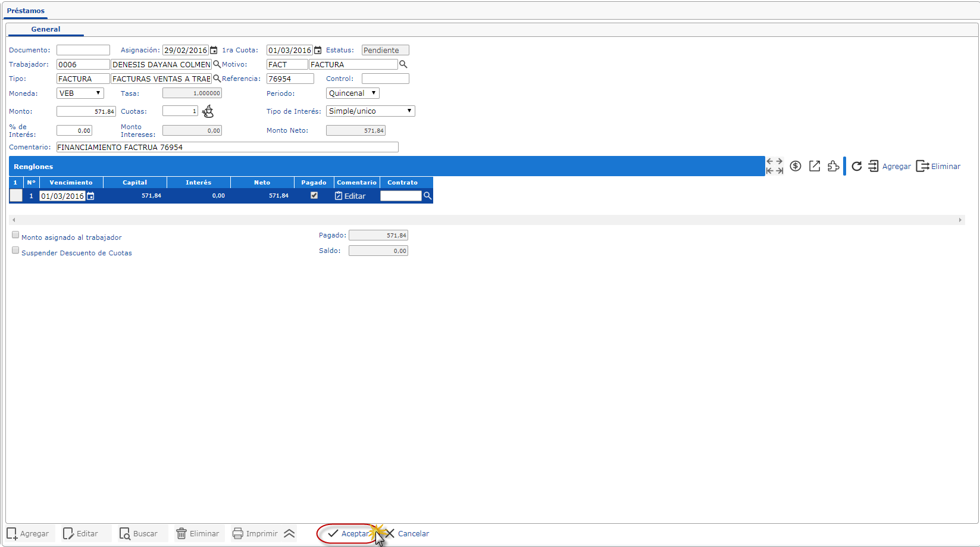Open the Tipo de Interés dropdown
The width and height of the screenshot is (980, 547).
(x=370, y=111)
